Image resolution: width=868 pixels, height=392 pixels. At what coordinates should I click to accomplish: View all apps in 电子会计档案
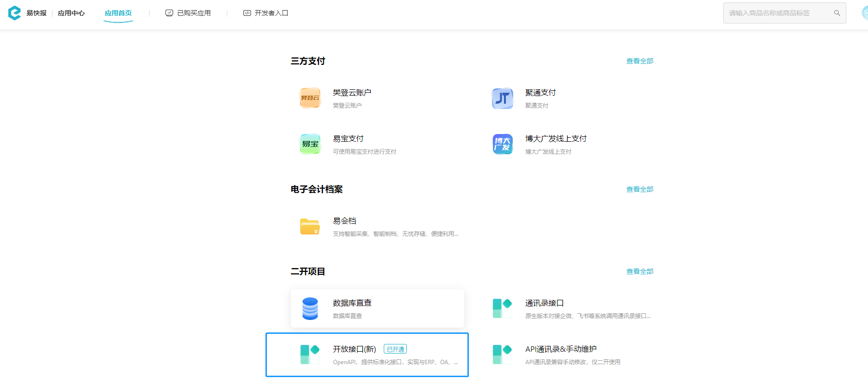[640, 189]
